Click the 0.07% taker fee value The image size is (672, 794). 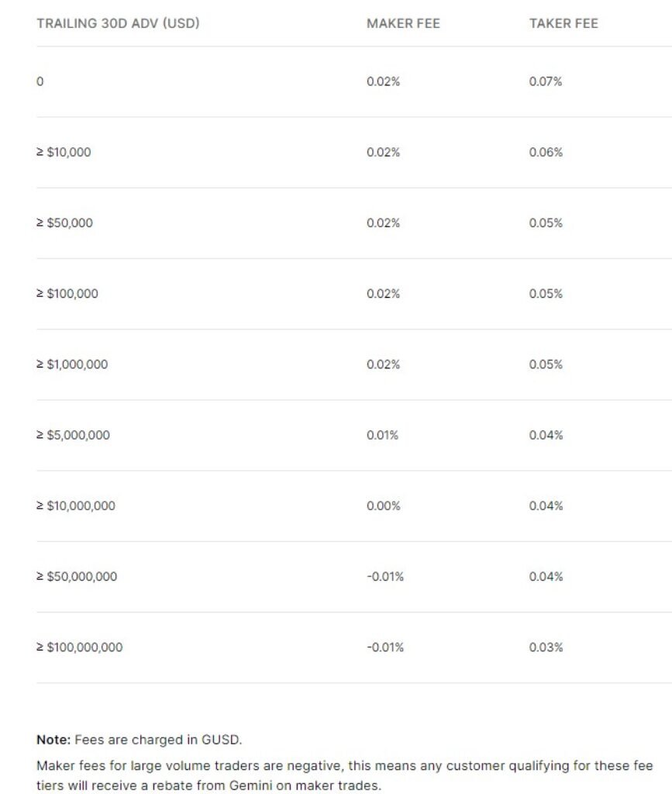coord(546,81)
